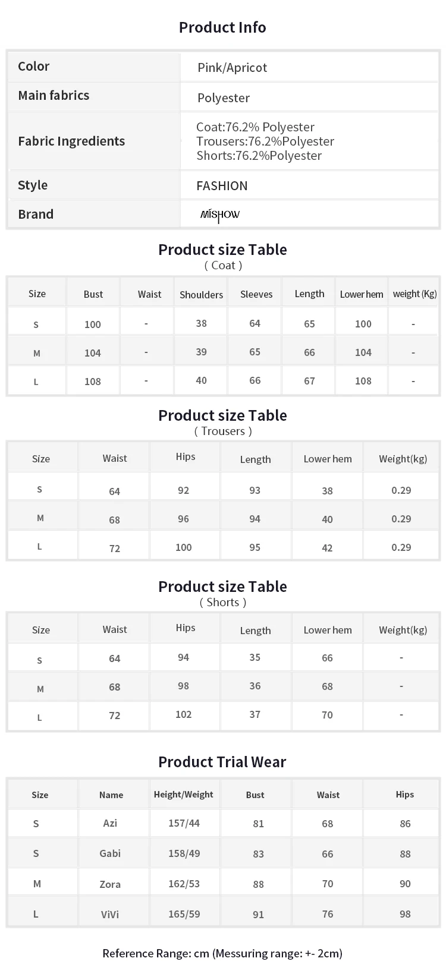Click the Pink/Apricot color value
This screenshot has width=446, height=980.
click(x=232, y=67)
